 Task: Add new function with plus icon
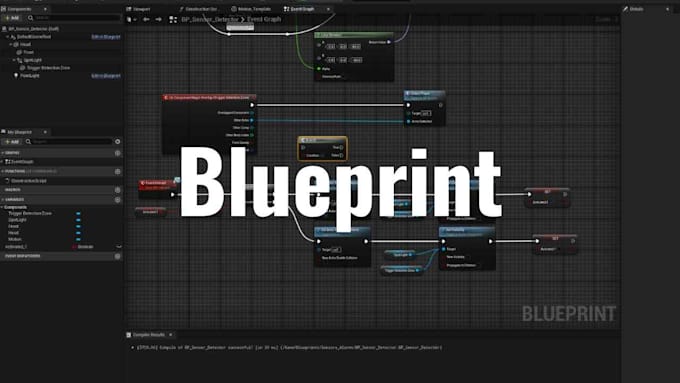pyautogui.click(x=118, y=171)
